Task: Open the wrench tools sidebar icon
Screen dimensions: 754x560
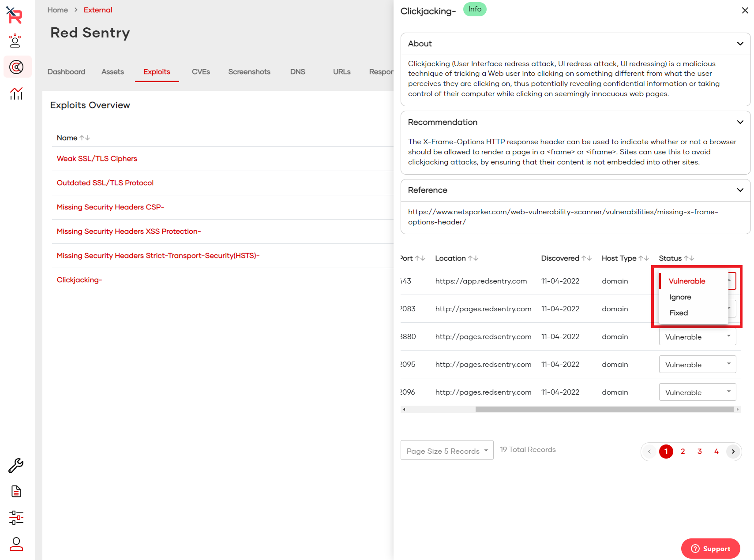Action: (16, 466)
